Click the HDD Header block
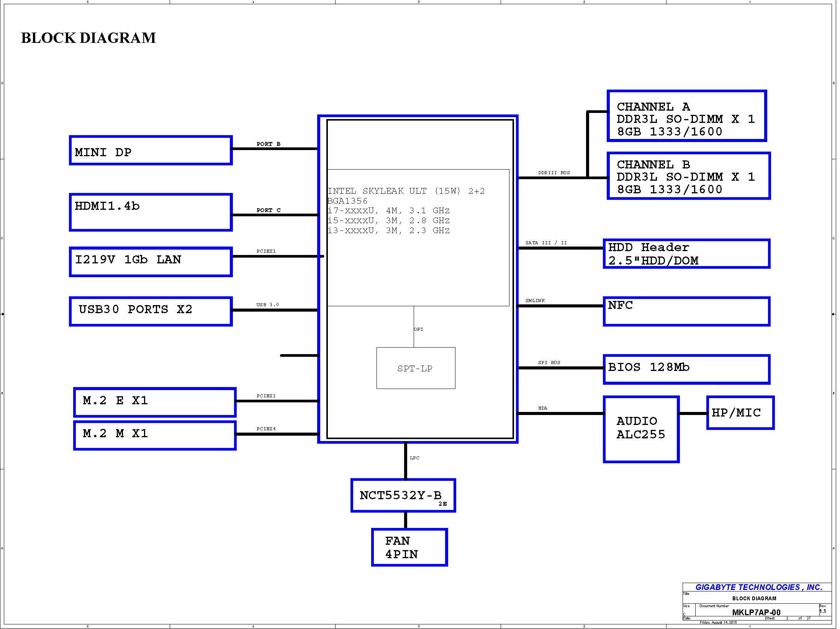 (686, 254)
